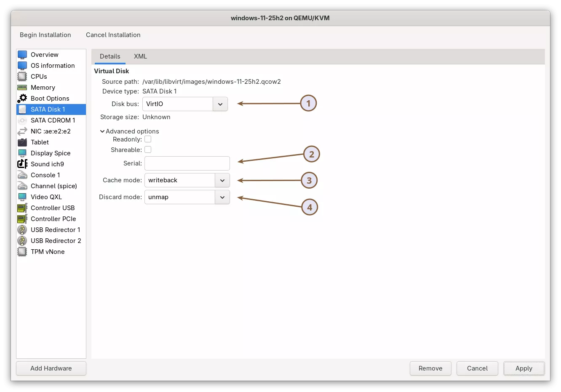This screenshot has width=561, height=392.
Task: Click the window title windows-11-25h2 on QEMU/KVM
Action: 280,18
